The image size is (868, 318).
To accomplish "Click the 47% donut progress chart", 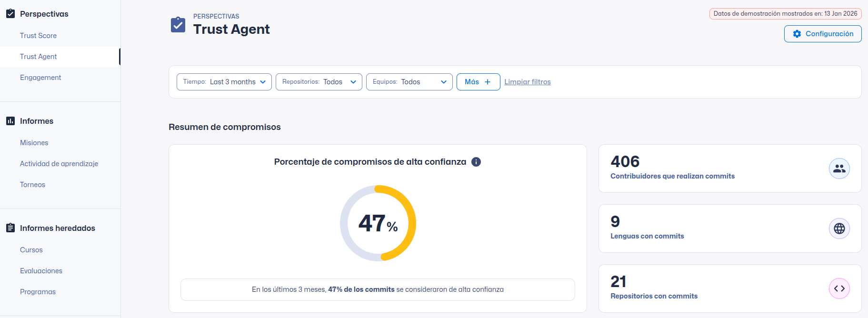I will point(378,223).
